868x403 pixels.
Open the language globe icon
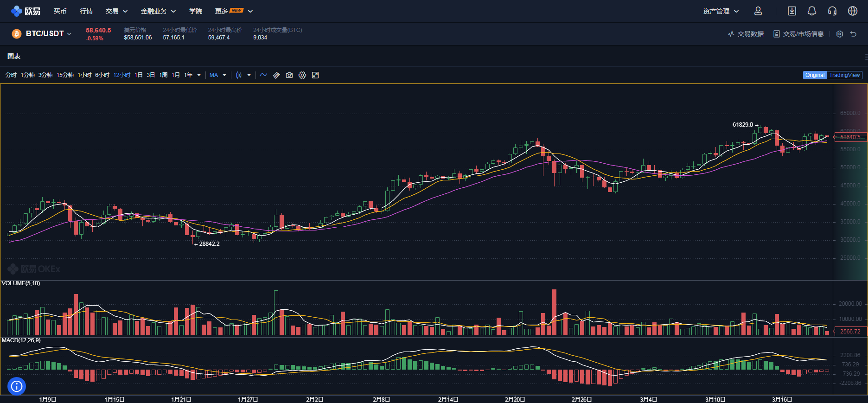click(853, 11)
